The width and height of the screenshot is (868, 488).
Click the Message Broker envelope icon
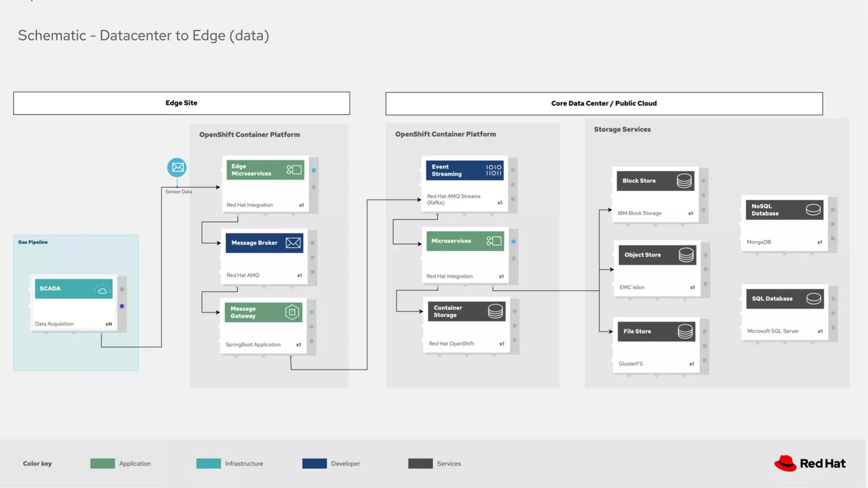(x=293, y=243)
